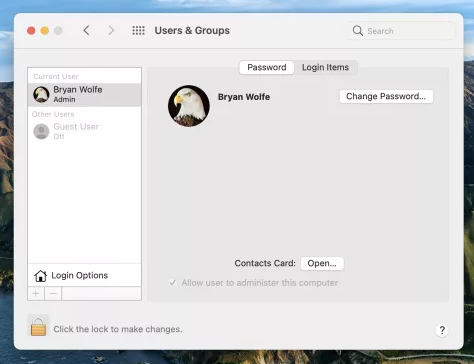
Task: Open the help question mark button
Action: [442, 330]
